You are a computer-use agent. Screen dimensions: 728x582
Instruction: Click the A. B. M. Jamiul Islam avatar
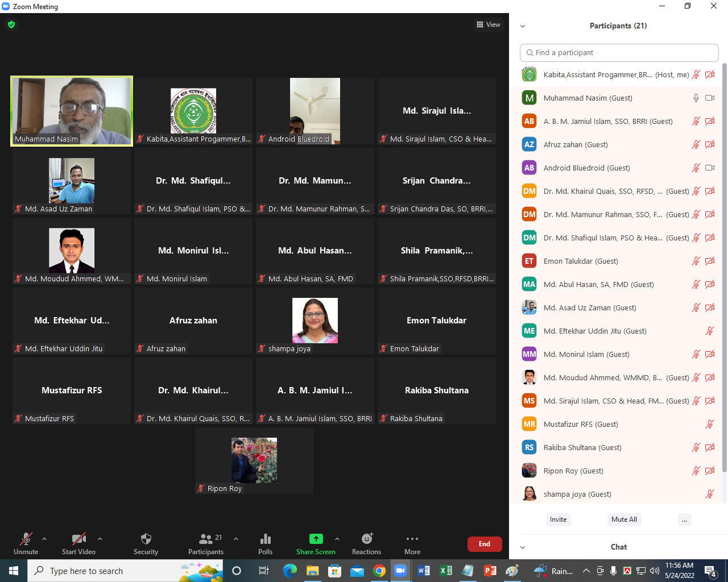530,121
